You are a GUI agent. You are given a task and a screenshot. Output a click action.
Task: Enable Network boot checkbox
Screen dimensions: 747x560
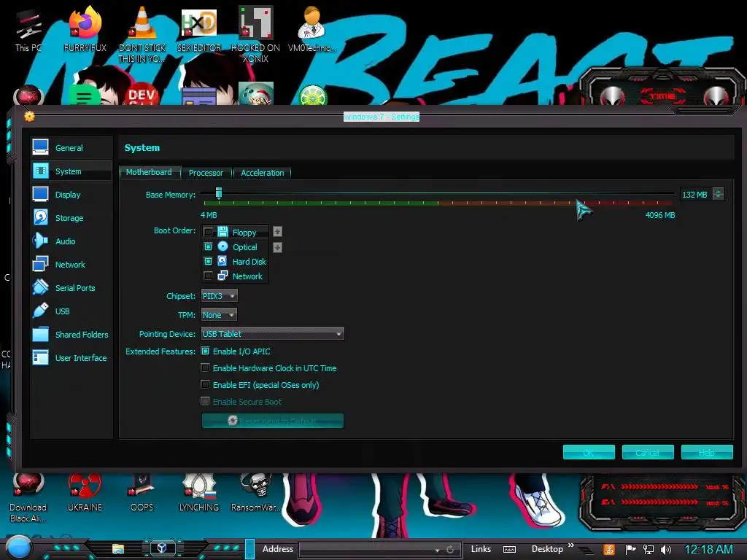point(208,276)
